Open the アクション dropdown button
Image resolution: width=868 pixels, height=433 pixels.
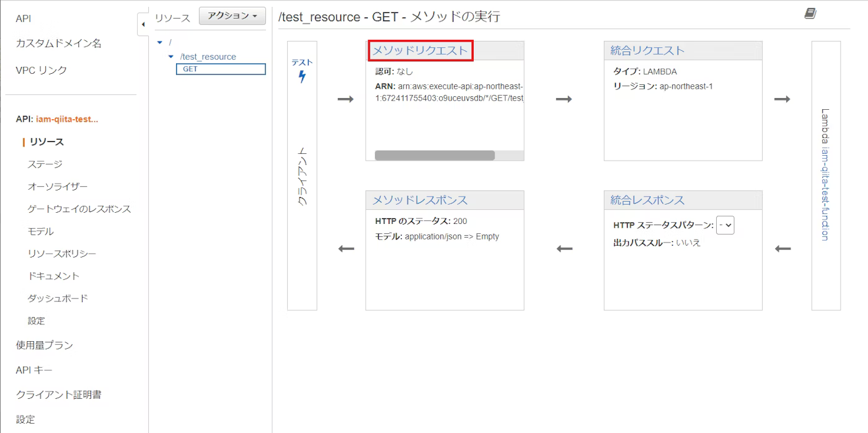tap(232, 16)
